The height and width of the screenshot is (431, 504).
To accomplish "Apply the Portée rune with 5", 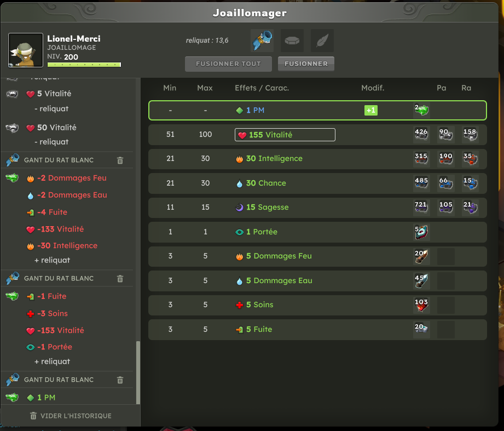I will pyautogui.click(x=421, y=232).
